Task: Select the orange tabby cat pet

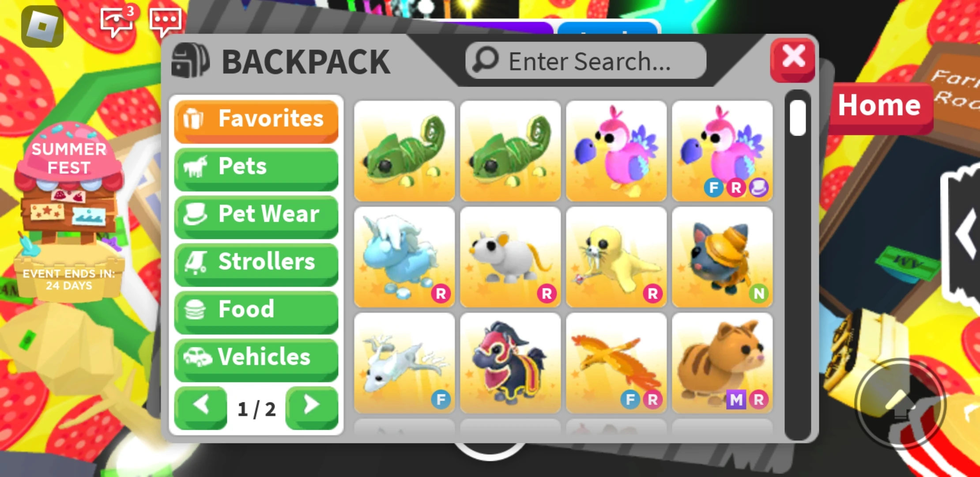Action: pyautogui.click(x=722, y=363)
